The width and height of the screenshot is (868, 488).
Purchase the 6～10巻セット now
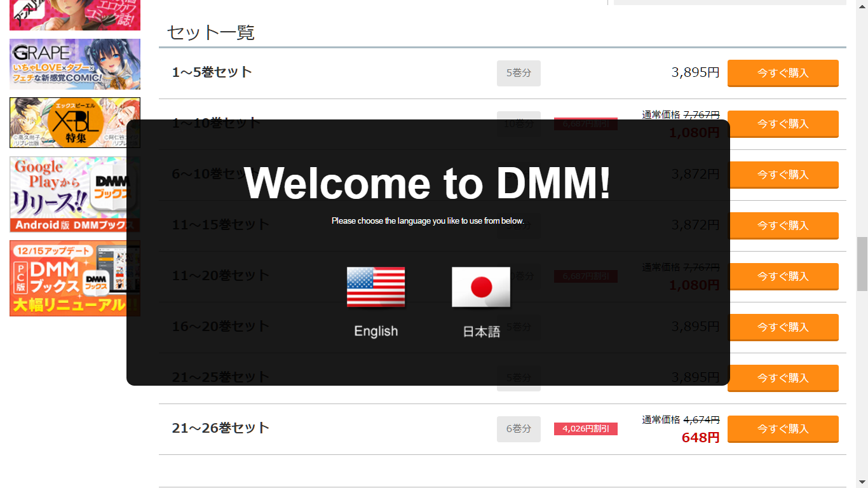pos(783,175)
